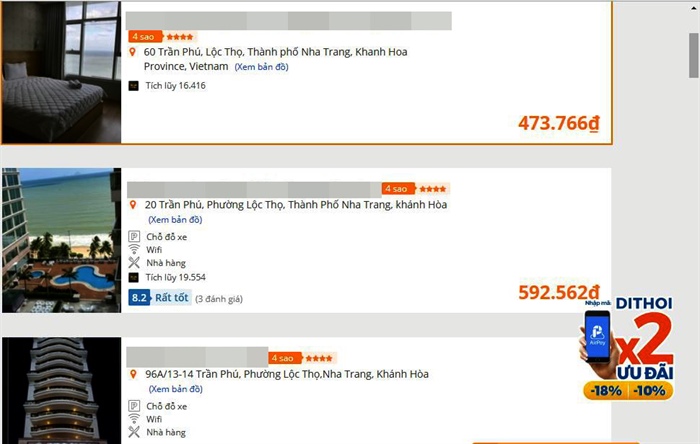This screenshot has height=444, width=700.
Task: Open the pool view thumbnail of the second hotel
Action: [61, 240]
